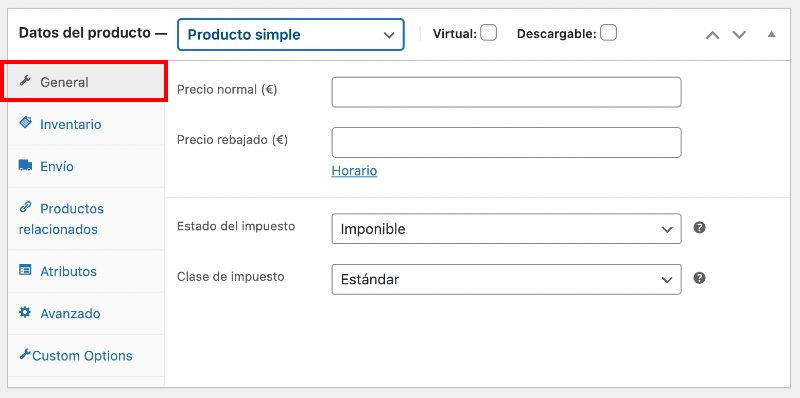Click the chain link icon beside Productos relacionados

(25, 207)
